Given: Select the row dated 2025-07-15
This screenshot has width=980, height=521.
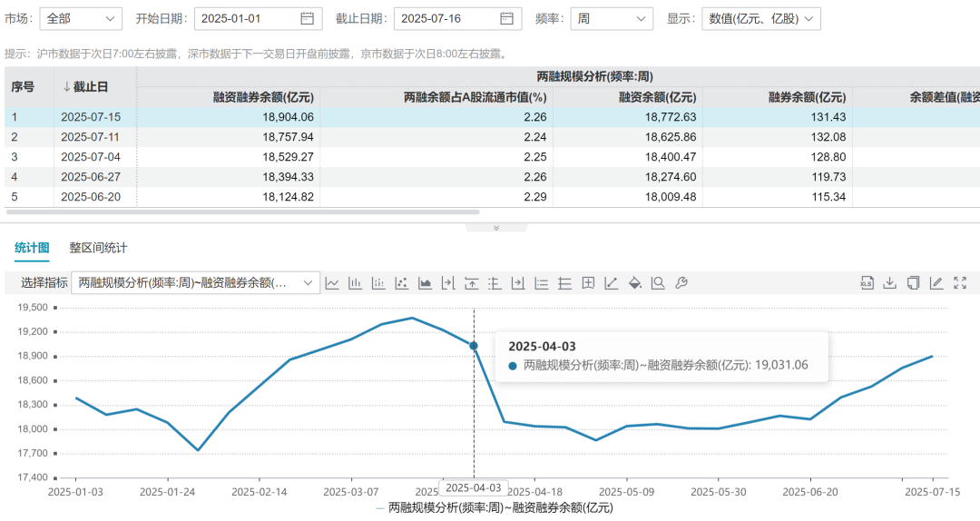Looking at the screenshot, I should (x=492, y=117).
